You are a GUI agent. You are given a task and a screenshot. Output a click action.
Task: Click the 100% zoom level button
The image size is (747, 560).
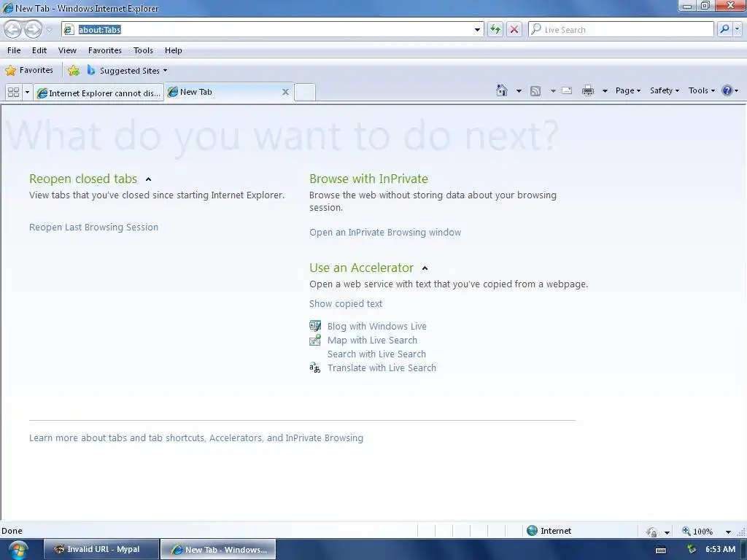(698, 531)
